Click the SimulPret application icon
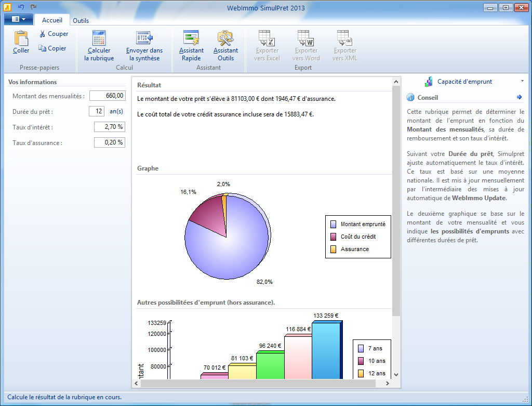This screenshot has width=532, height=406. (x=7, y=7)
